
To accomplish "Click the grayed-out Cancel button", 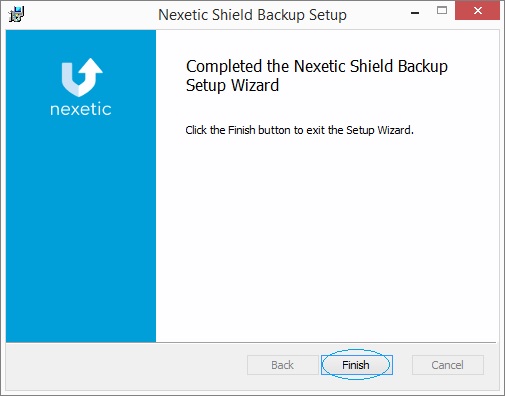I will 448,365.
